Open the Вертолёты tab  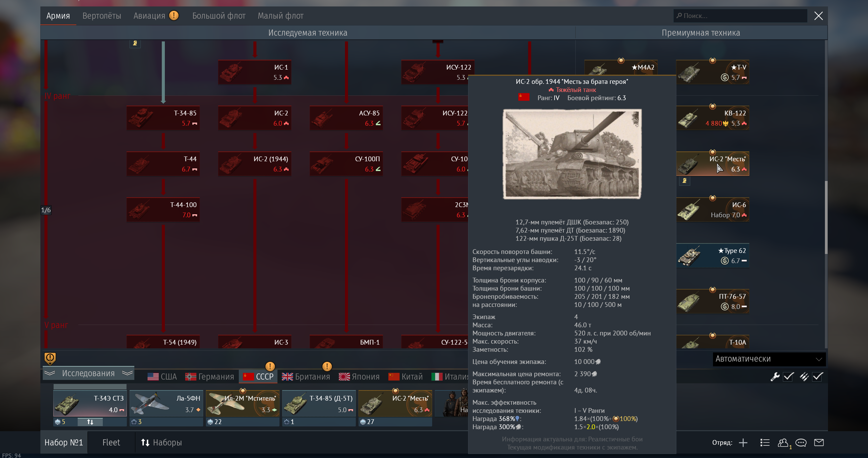coord(102,16)
